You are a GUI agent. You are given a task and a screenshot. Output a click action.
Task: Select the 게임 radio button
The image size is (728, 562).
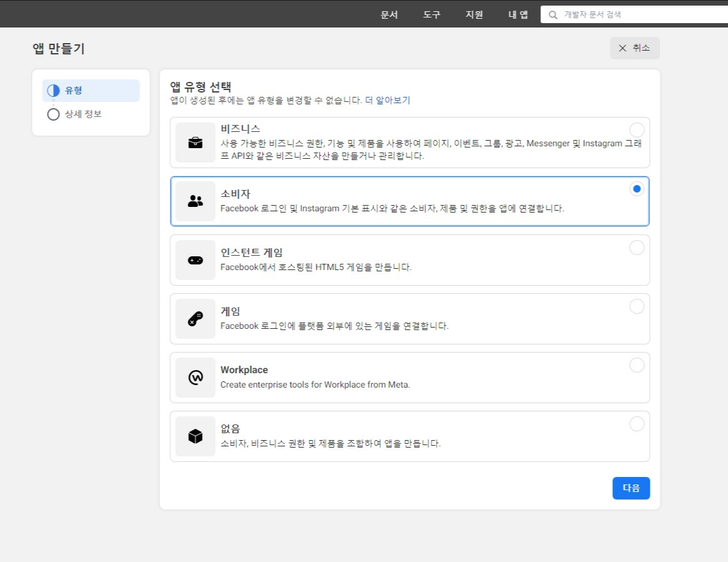[x=637, y=306]
